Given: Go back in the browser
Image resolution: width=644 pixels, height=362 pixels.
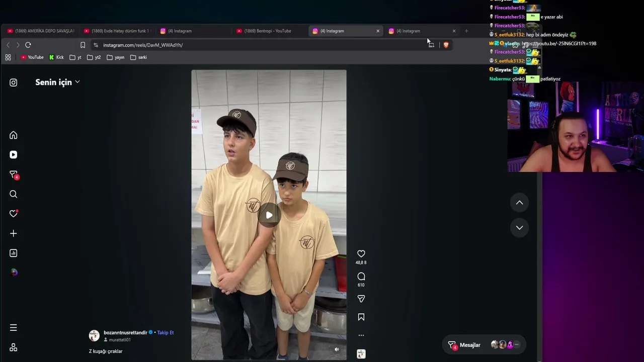Looking at the screenshot, I should coord(8,45).
